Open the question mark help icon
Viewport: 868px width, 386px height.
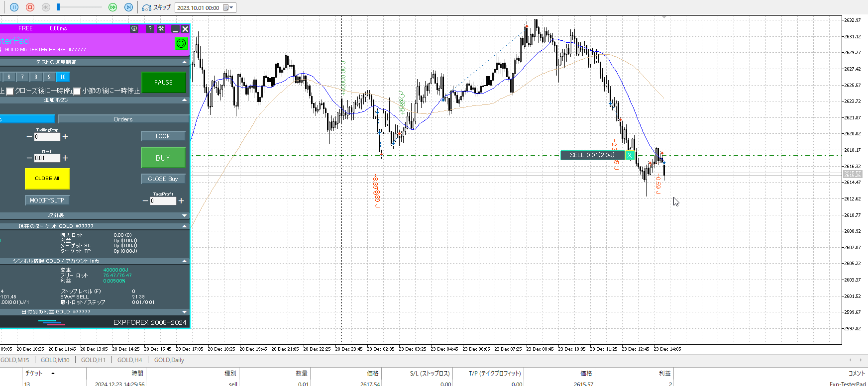150,29
